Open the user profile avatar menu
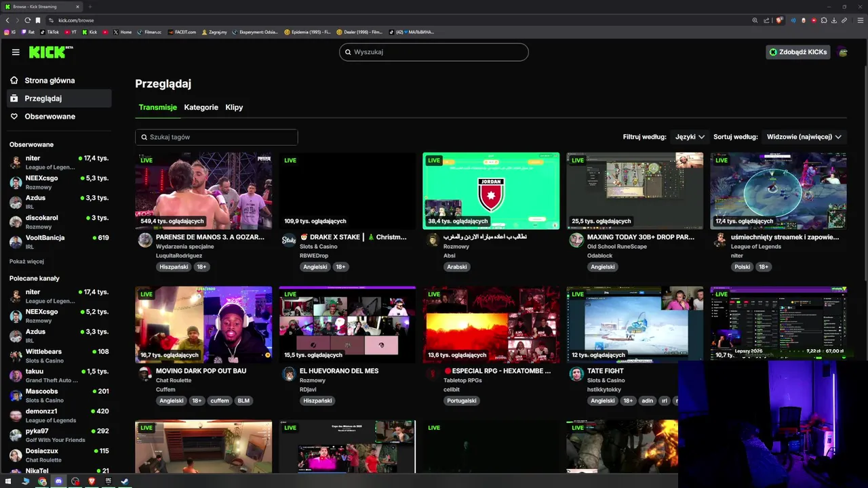This screenshot has width=868, height=488. tap(843, 52)
